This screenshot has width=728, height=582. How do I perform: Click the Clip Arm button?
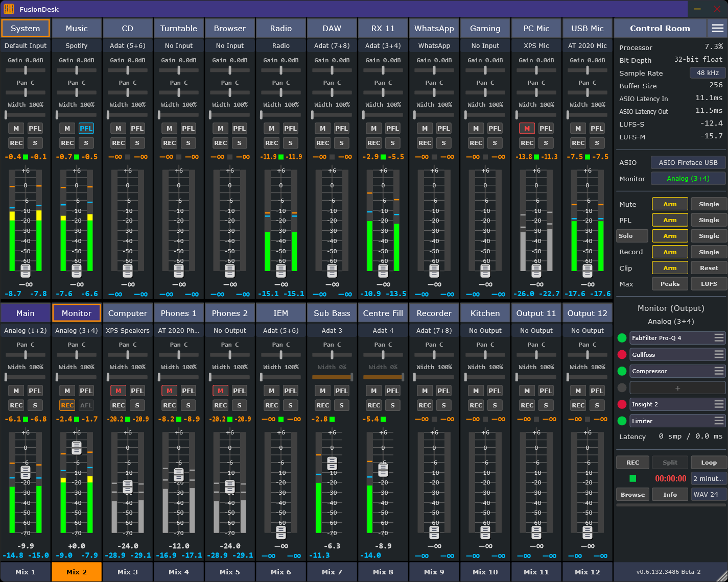[x=670, y=268]
